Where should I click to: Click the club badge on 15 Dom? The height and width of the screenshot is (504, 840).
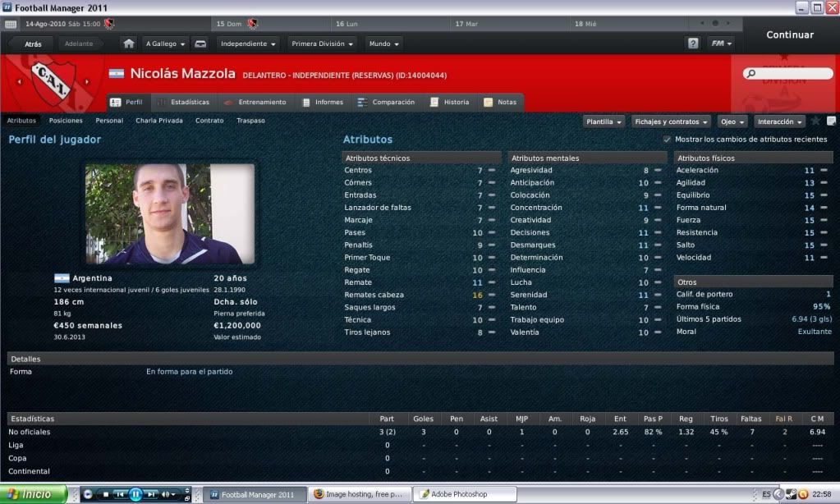tap(252, 24)
